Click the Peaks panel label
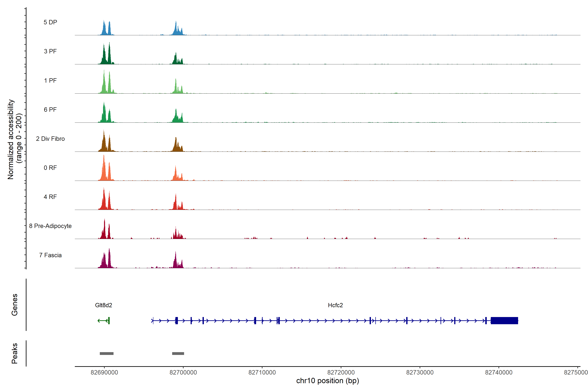 point(15,353)
